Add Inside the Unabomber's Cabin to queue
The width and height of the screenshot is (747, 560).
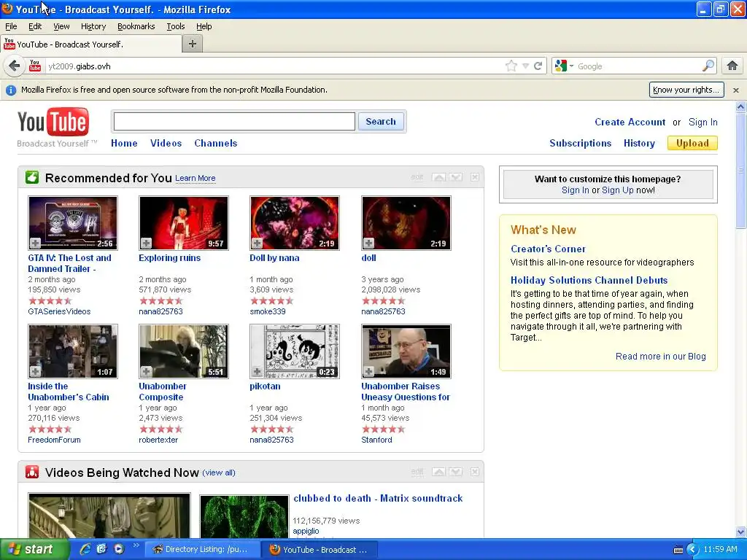click(x=35, y=371)
